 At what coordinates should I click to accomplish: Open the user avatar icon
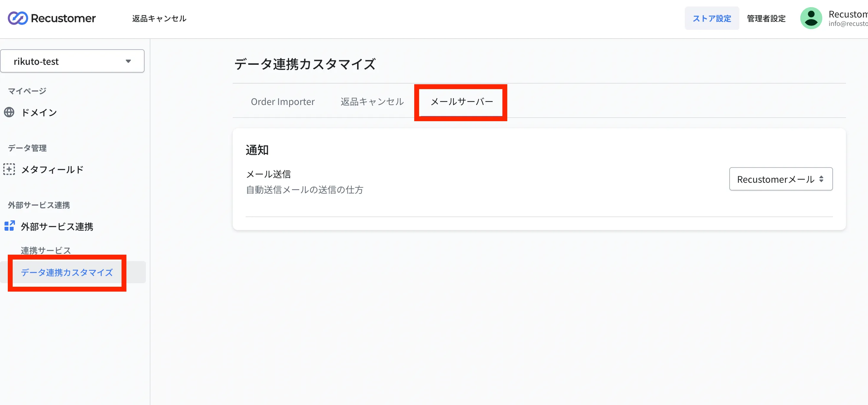(x=811, y=18)
